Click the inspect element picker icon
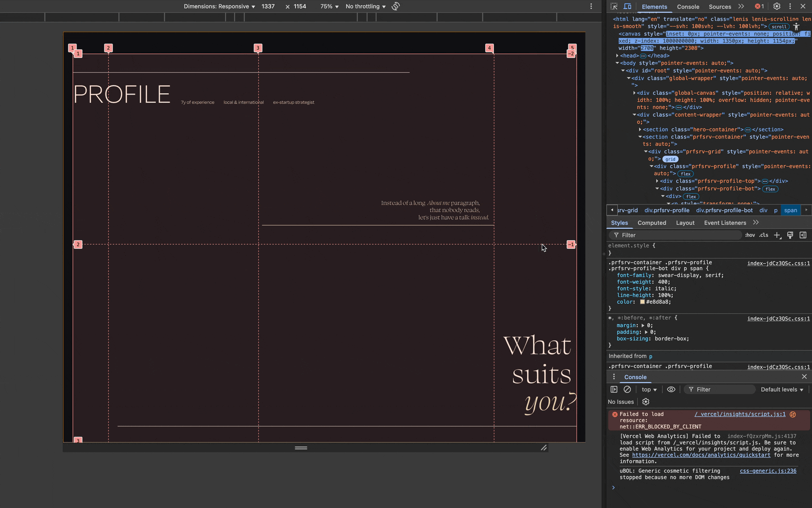 tap(614, 7)
